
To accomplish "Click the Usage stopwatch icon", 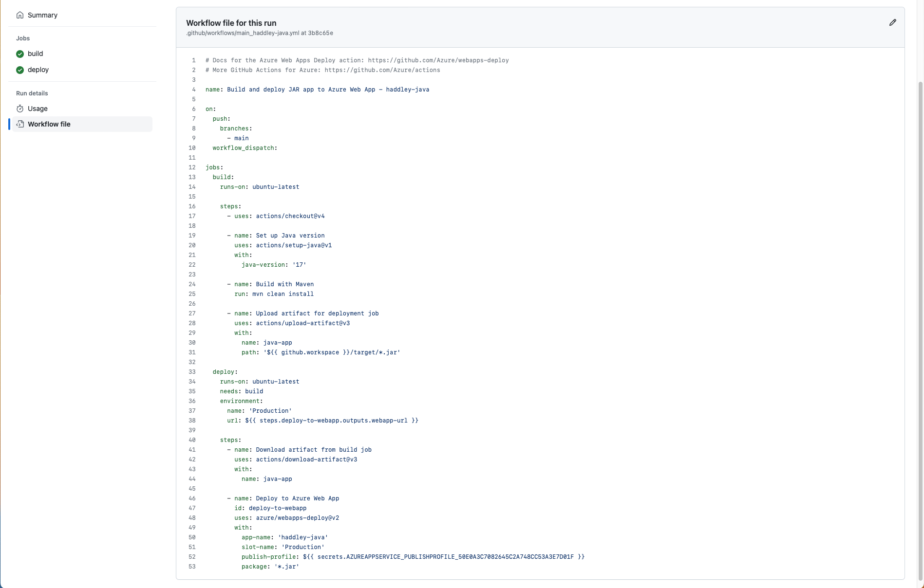I will [20, 109].
